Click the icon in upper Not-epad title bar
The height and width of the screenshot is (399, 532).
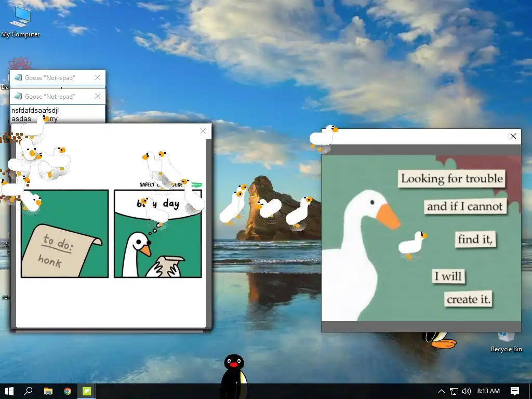pyautogui.click(x=18, y=78)
